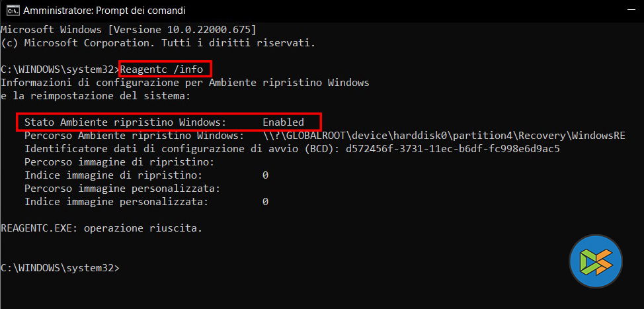Click the GLOBALROOT recovery path text

444,136
